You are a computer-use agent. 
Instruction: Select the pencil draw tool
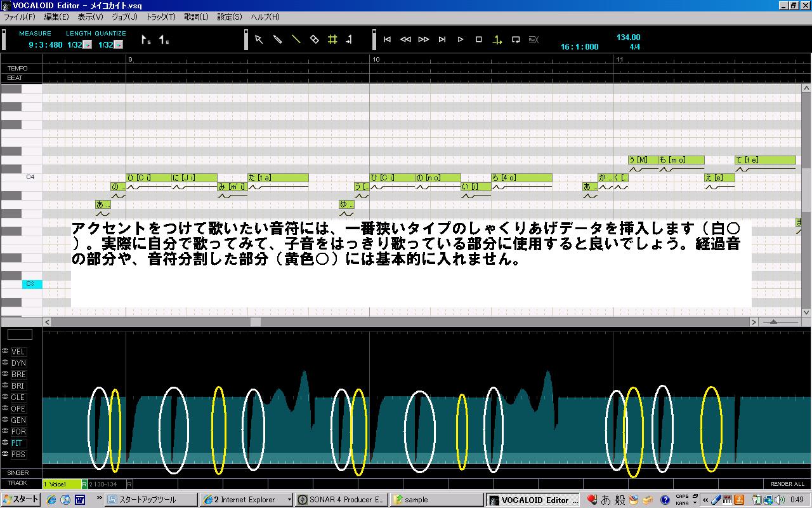[x=277, y=39]
